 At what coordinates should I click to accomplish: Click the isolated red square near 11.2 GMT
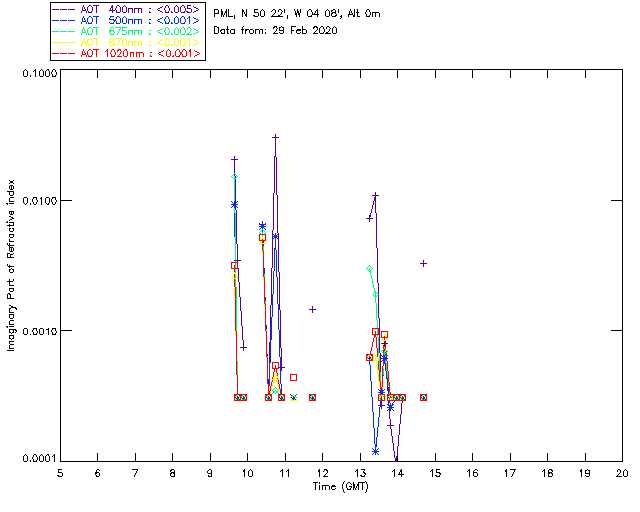(x=293, y=377)
